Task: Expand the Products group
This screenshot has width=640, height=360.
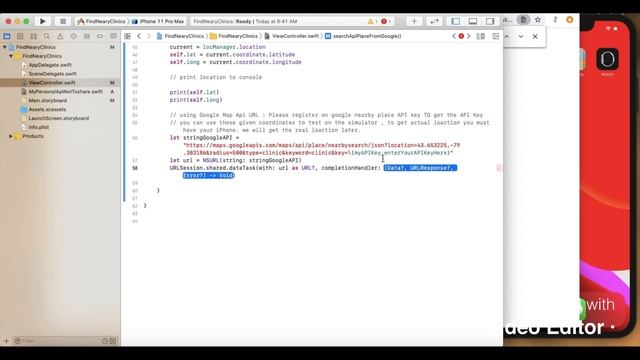Action: [x=11, y=136]
